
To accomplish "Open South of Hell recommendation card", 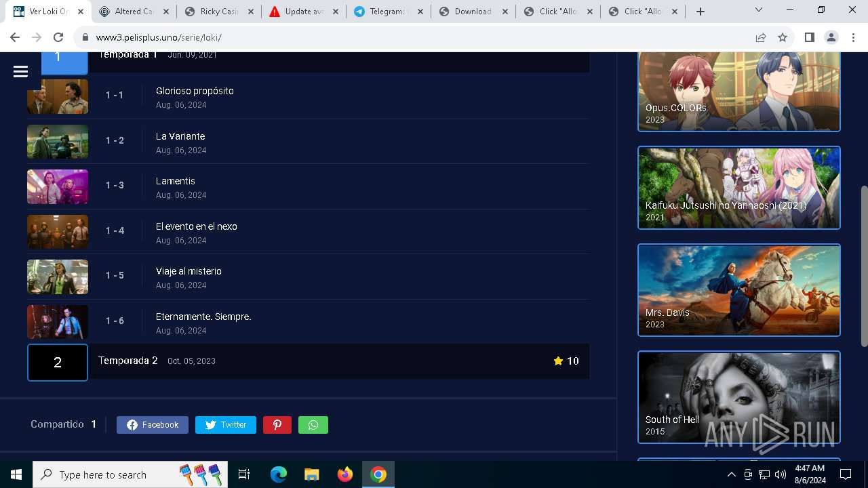I will point(739,397).
